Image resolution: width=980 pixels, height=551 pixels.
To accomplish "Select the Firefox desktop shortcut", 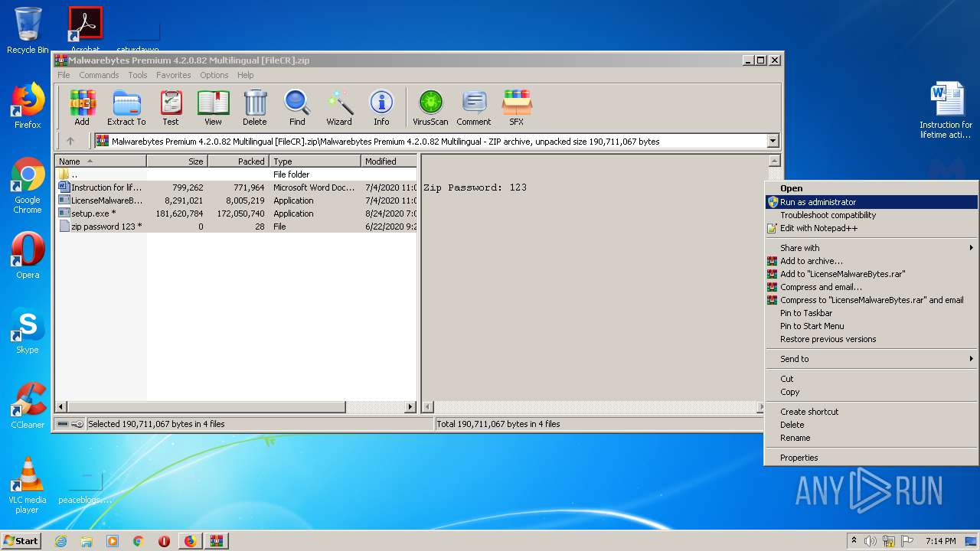I will pyautogui.click(x=28, y=106).
